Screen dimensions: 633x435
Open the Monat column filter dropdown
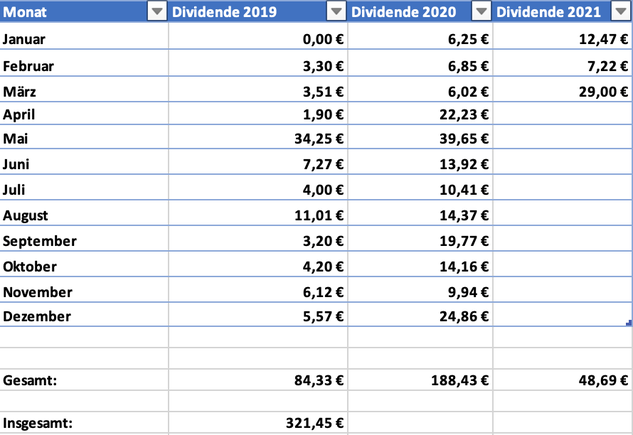[157, 11]
